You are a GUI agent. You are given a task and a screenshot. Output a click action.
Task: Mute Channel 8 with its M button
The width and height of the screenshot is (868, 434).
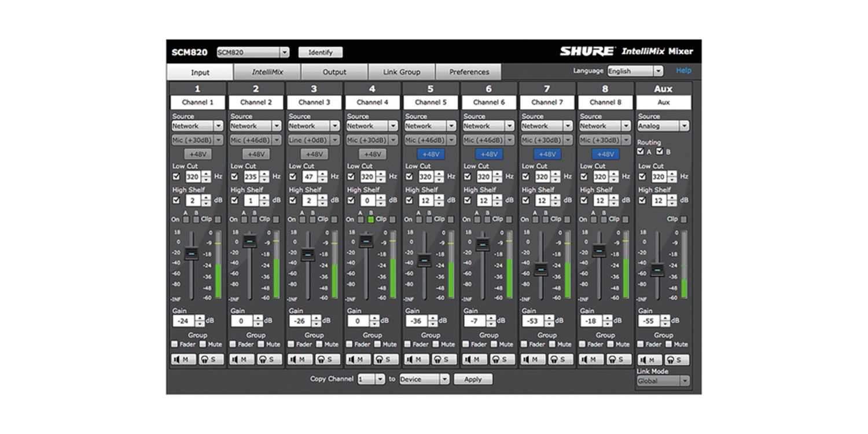coord(591,359)
